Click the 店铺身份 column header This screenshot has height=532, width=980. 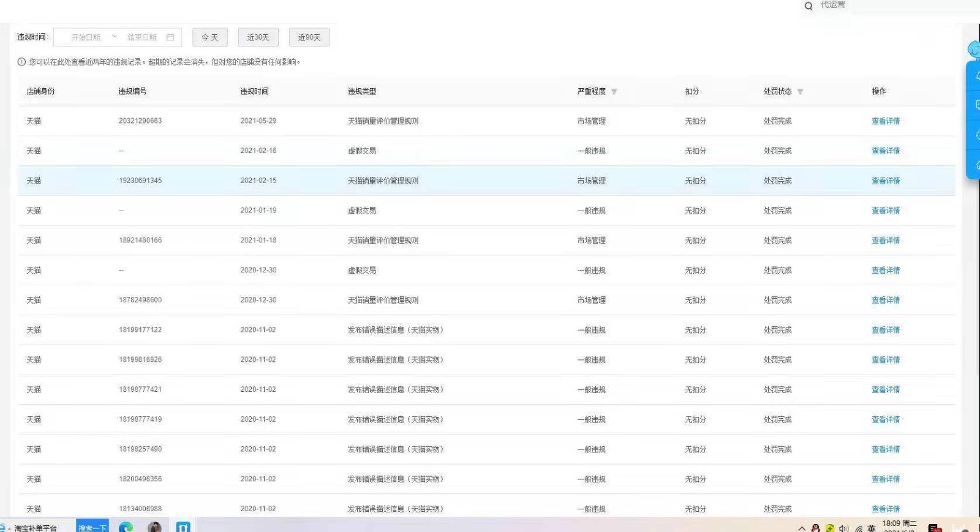coord(40,91)
